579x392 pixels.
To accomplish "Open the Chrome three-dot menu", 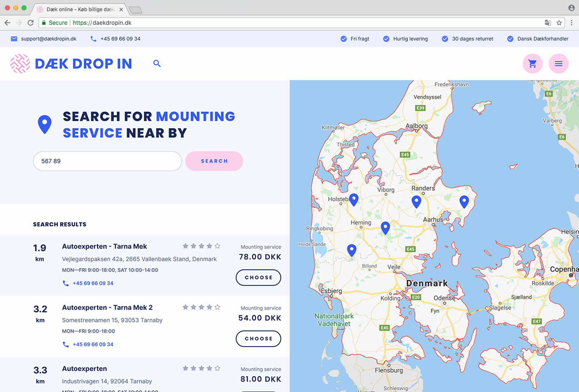I will [x=572, y=23].
